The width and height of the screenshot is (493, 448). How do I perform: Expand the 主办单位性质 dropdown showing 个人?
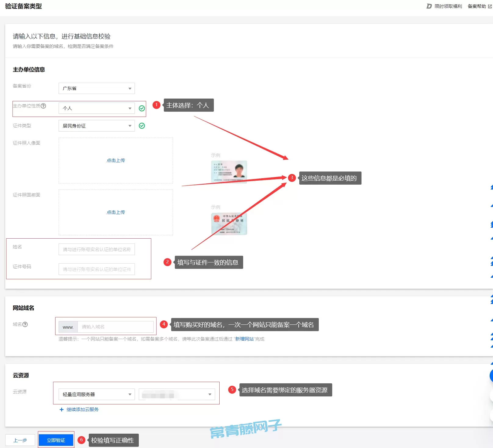coord(96,108)
